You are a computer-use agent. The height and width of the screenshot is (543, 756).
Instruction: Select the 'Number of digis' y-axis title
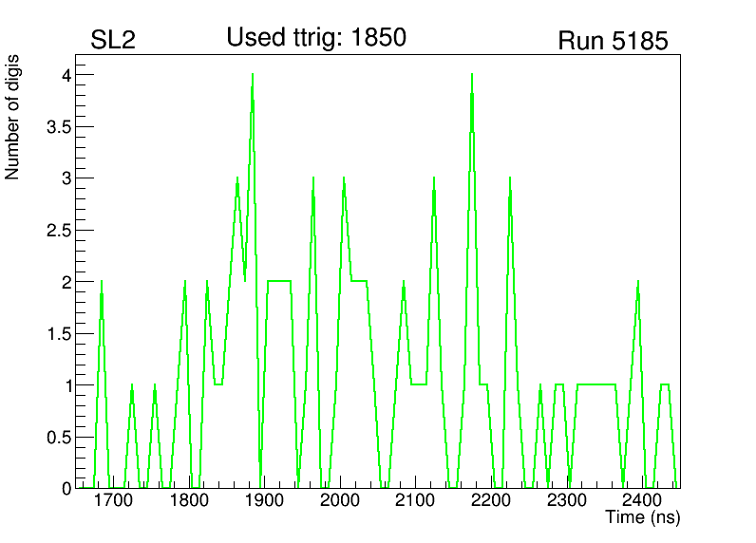click(x=13, y=118)
